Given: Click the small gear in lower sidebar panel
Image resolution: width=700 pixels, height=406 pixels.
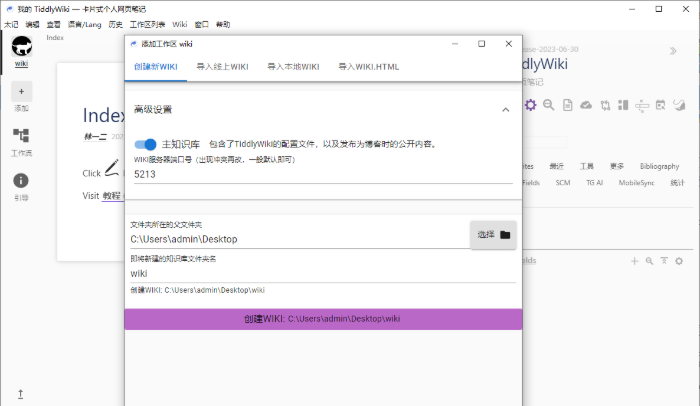Looking at the screenshot, I should (x=679, y=261).
